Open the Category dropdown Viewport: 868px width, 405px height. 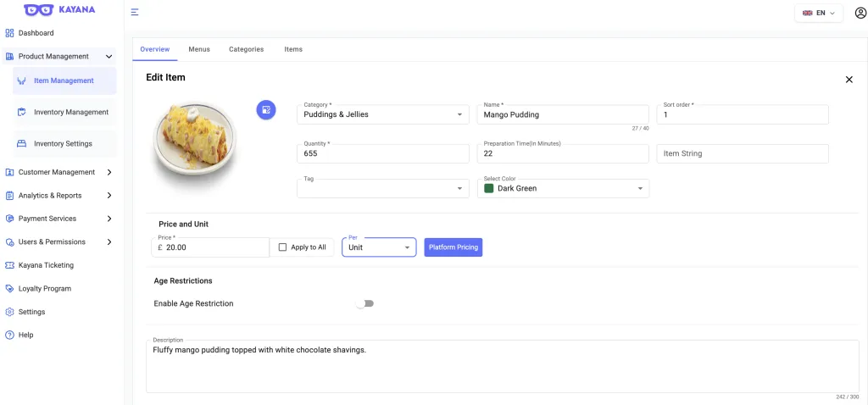(x=383, y=114)
